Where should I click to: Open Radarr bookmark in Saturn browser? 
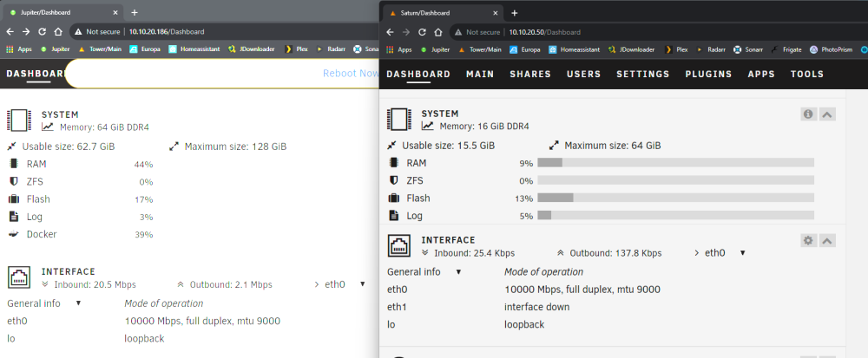pos(711,49)
